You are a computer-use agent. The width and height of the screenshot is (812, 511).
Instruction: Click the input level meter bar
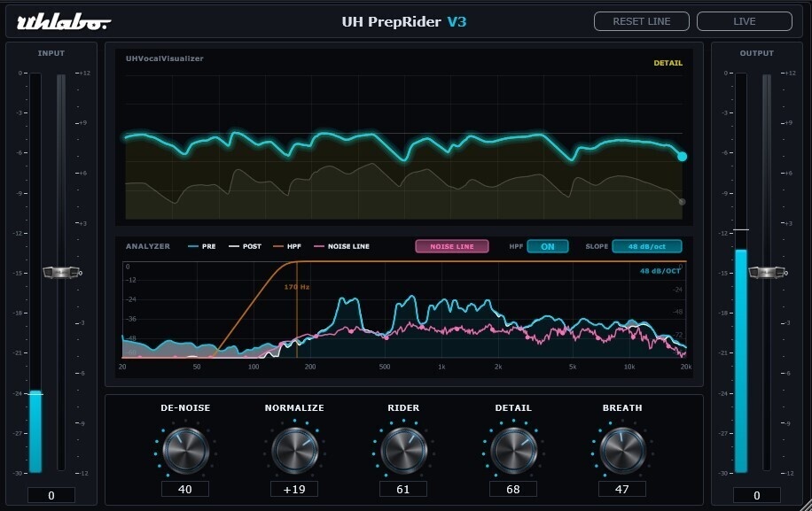coord(35,273)
